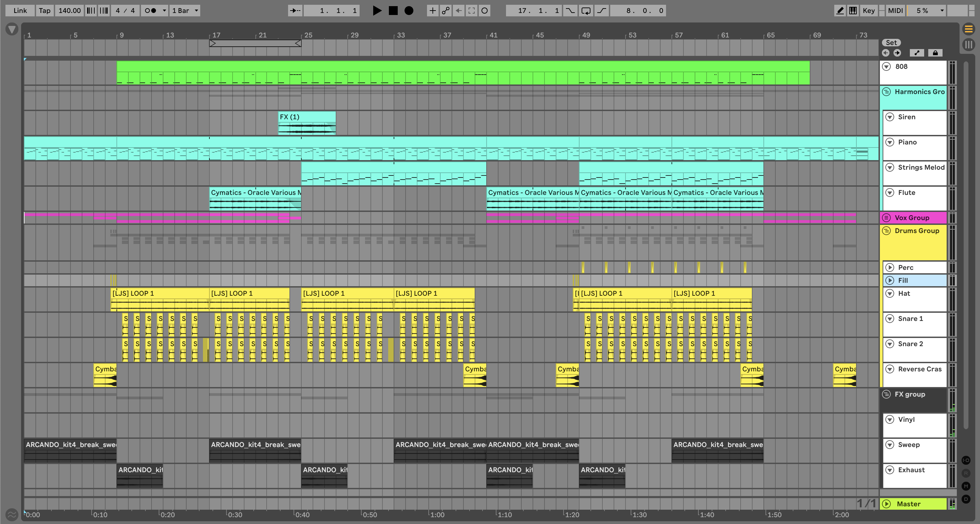Switch to Arrangement View selector icon

click(968, 29)
